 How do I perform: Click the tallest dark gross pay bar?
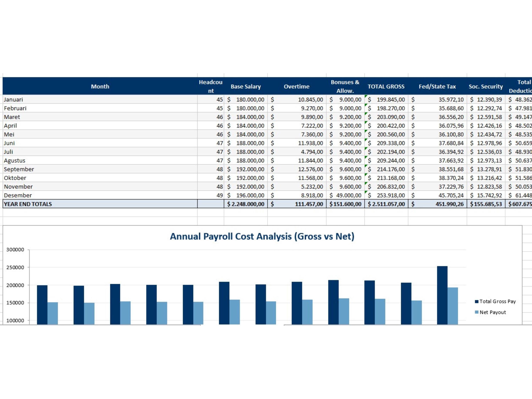[x=442, y=295]
